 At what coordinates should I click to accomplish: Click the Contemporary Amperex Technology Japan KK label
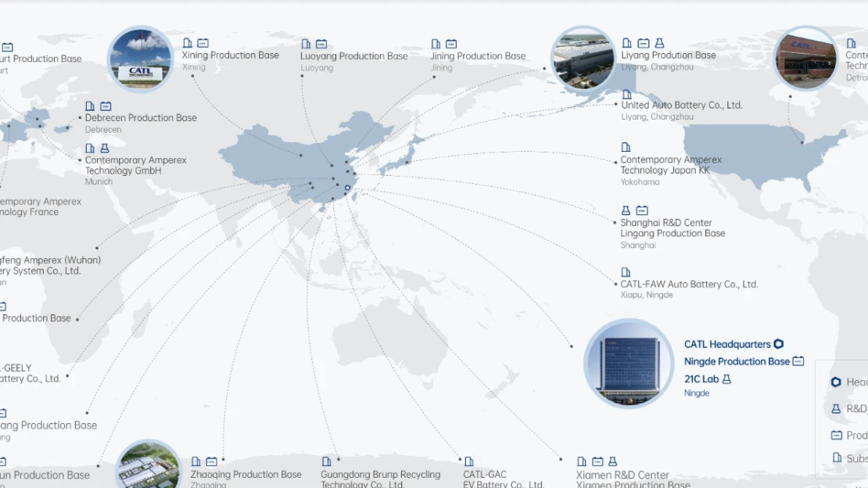point(671,165)
